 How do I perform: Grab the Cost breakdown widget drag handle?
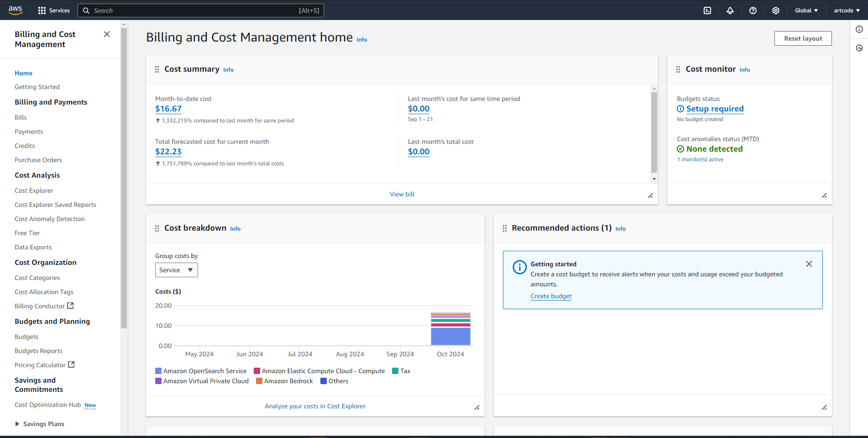[157, 228]
